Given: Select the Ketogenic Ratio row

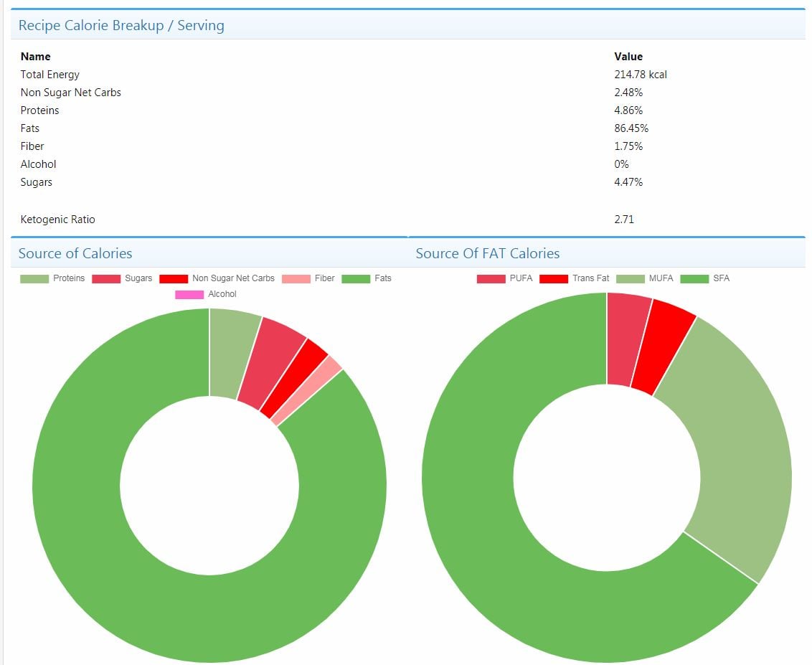Looking at the screenshot, I should 407,220.
